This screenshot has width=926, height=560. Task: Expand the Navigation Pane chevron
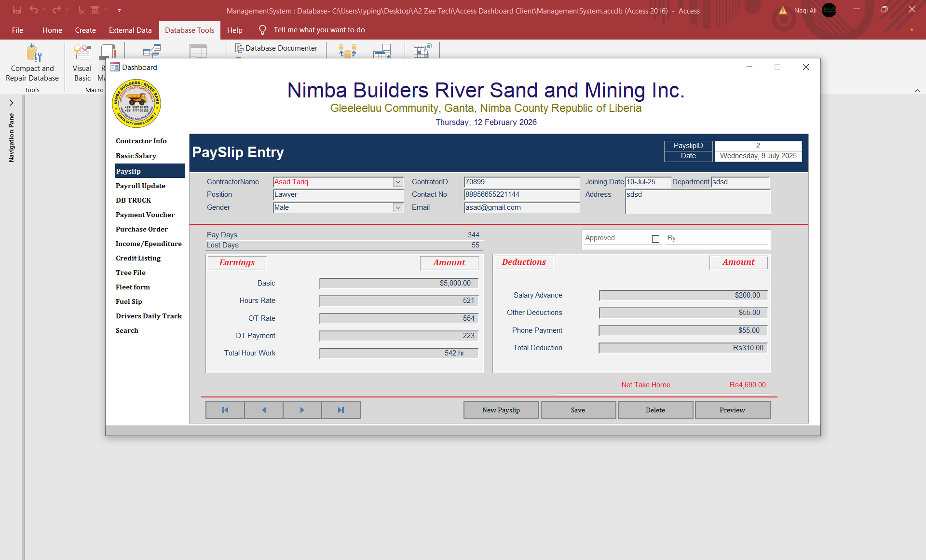pyautogui.click(x=11, y=103)
